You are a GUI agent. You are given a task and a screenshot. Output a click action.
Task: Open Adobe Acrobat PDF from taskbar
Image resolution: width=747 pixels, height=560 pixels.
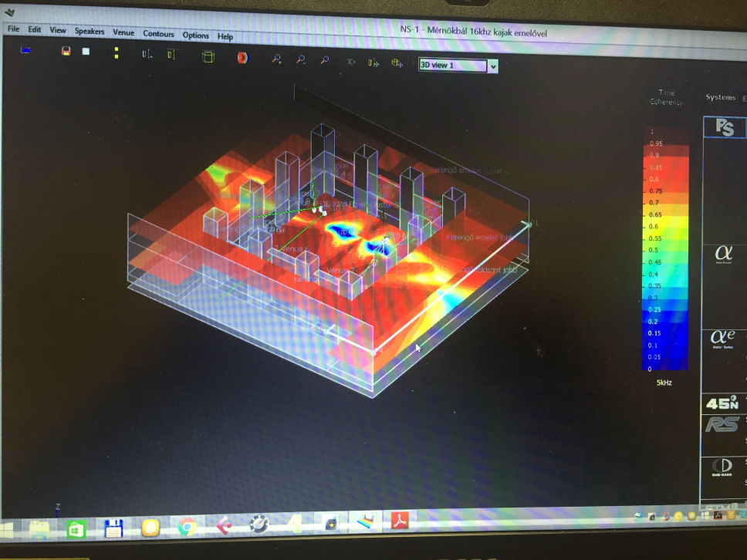[x=401, y=522]
